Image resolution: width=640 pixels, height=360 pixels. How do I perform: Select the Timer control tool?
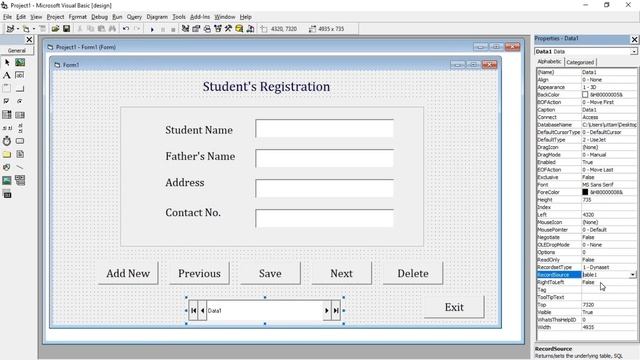point(7,141)
